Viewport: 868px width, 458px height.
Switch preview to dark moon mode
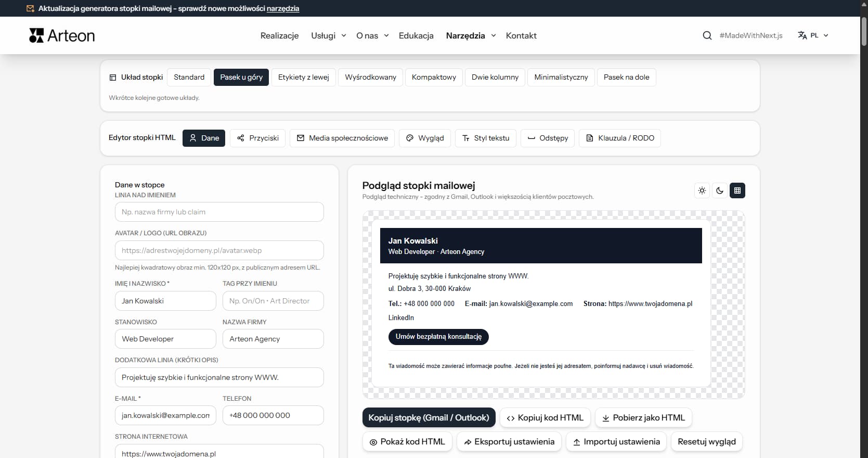pyautogui.click(x=720, y=190)
